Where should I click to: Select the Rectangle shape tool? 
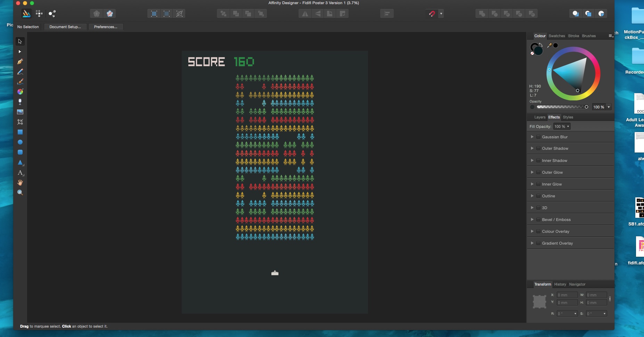[x=20, y=132]
